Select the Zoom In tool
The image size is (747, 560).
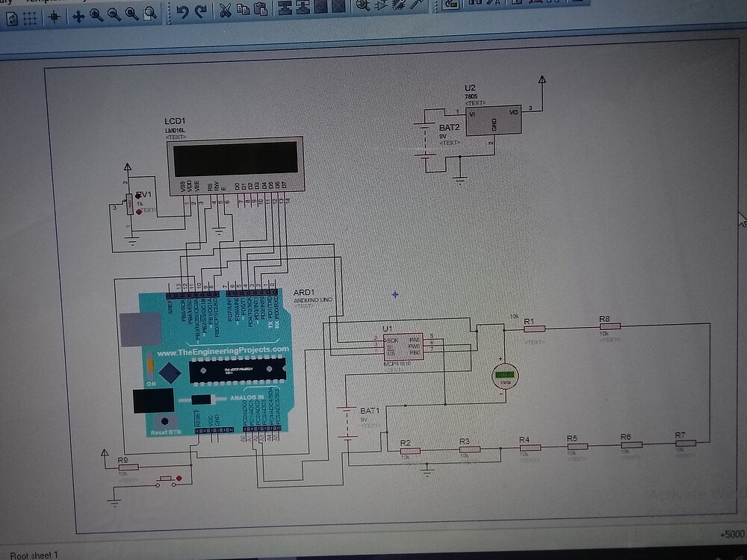pyautogui.click(x=96, y=13)
